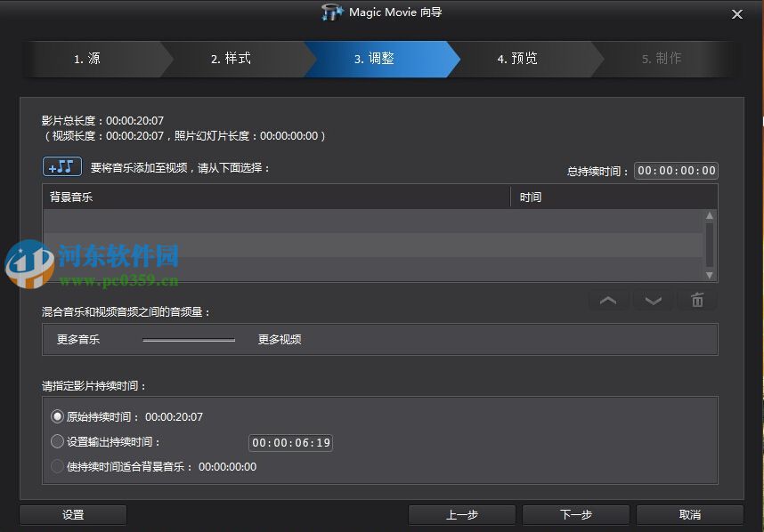Click the Magic Movie logo in the title bar
Screen dimensions: 764x532
[332, 12]
